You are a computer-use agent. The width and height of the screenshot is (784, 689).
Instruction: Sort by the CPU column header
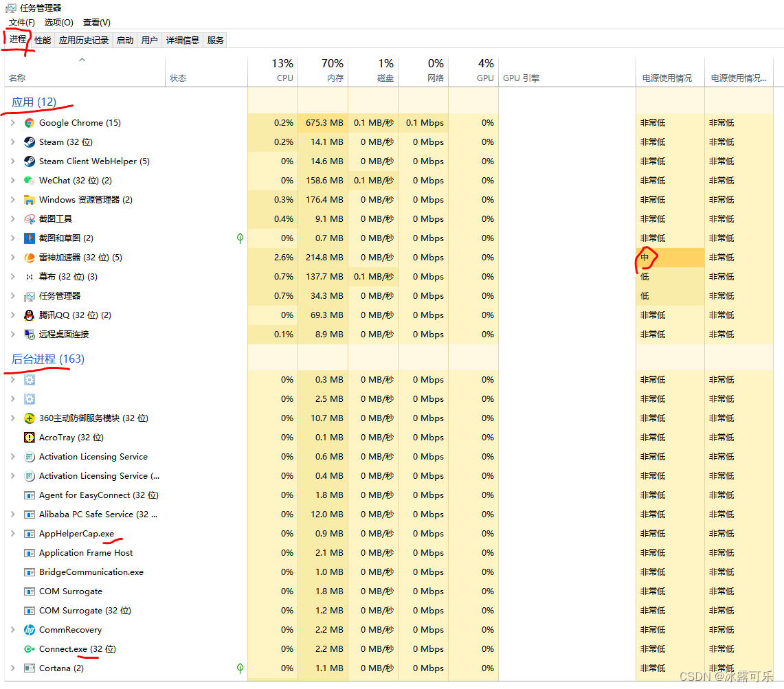point(273,71)
